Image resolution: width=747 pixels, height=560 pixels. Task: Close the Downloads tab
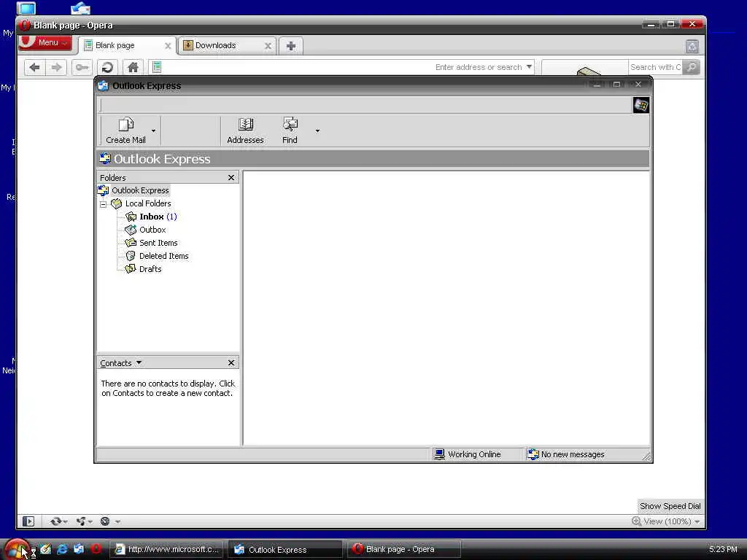(268, 46)
